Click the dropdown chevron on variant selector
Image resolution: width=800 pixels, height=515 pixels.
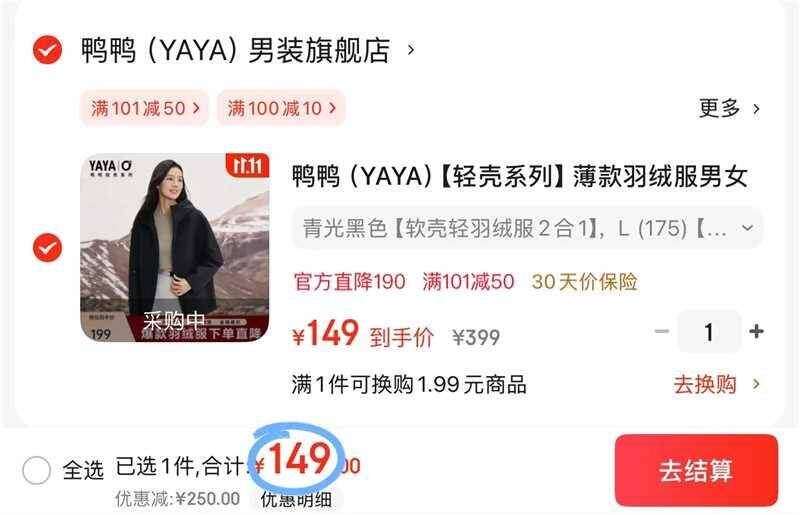click(747, 228)
